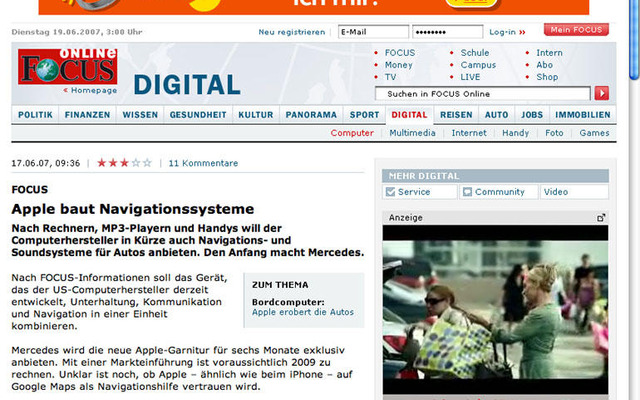This screenshot has width=640, height=400.
Task: Click the red search arrow button
Action: click(601, 93)
